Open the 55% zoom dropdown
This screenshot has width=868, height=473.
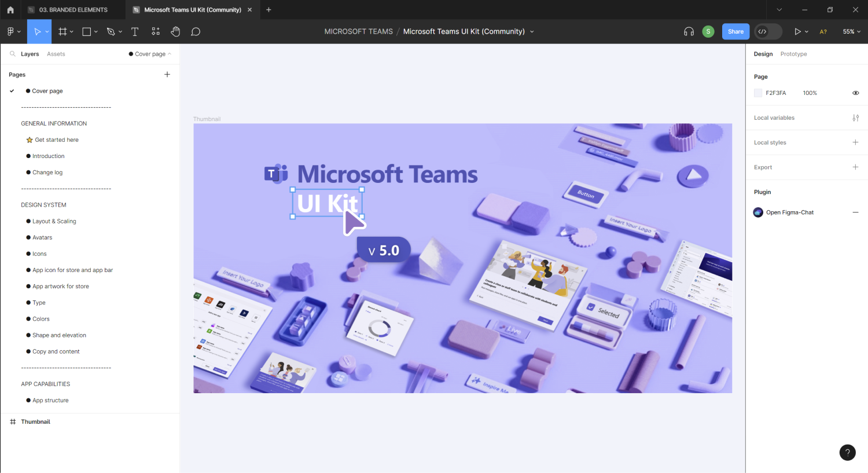(x=851, y=32)
